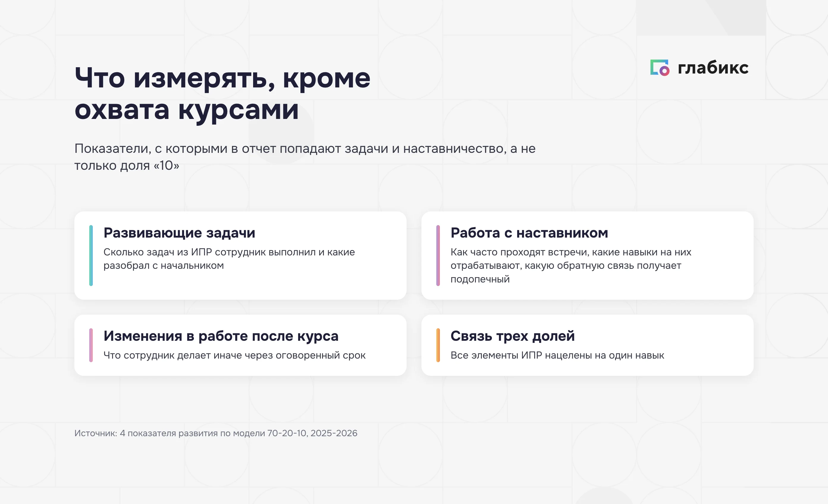Image resolution: width=828 pixels, height=504 pixels.
Task: Click the description "Сколько задач из ИПР сотрудник выполнил"
Action: tap(229, 259)
